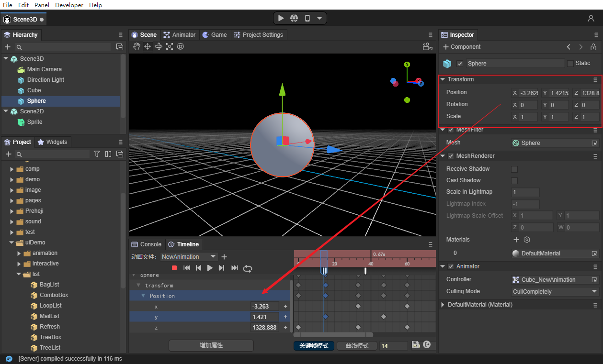
Task: Check the Receive Shadow checkbox
Action: click(514, 169)
